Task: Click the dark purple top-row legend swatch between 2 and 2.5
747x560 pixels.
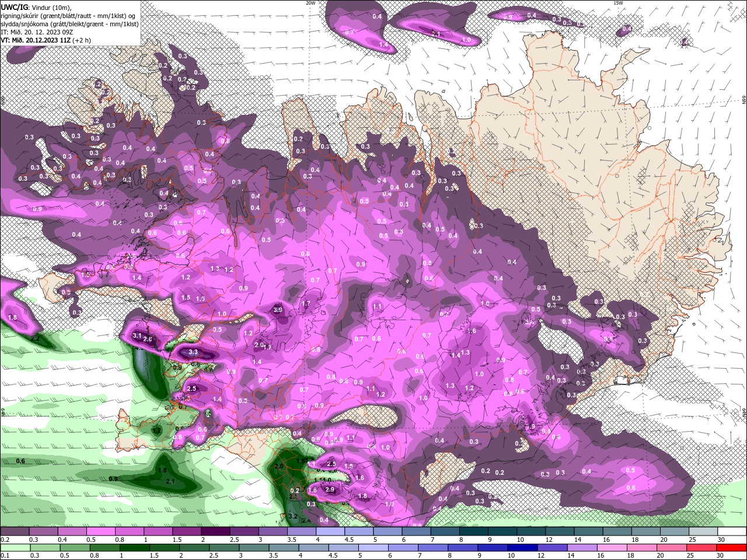Action: [x=215, y=531]
